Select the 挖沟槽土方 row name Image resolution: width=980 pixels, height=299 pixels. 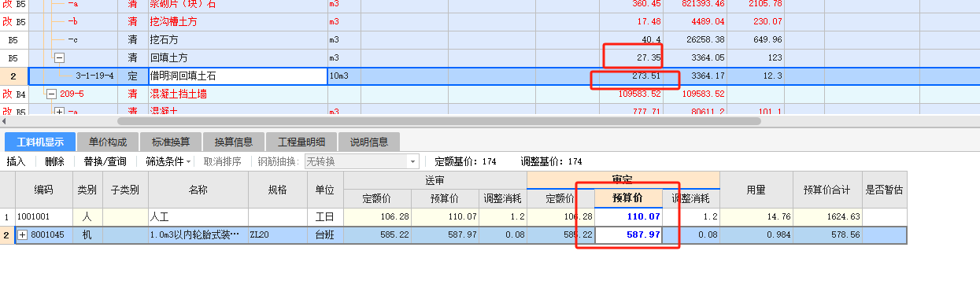(173, 22)
